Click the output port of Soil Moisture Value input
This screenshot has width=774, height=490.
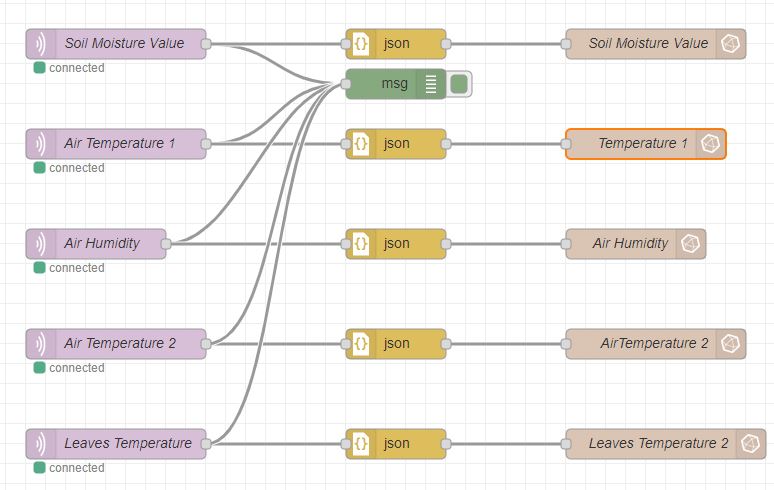point(206,44)
